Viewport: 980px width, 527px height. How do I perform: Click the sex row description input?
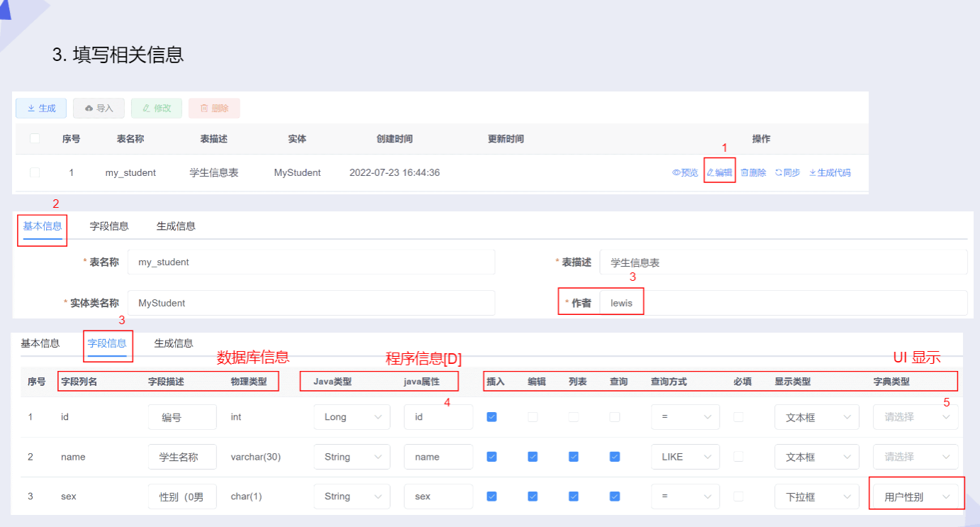point(182,497)
